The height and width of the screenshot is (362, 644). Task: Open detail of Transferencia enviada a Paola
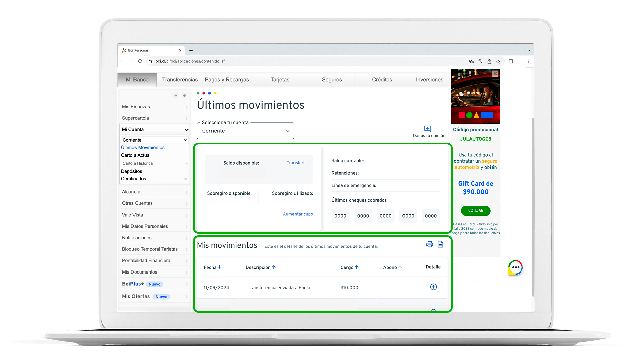pyautogui.click(x=433, y=287)
